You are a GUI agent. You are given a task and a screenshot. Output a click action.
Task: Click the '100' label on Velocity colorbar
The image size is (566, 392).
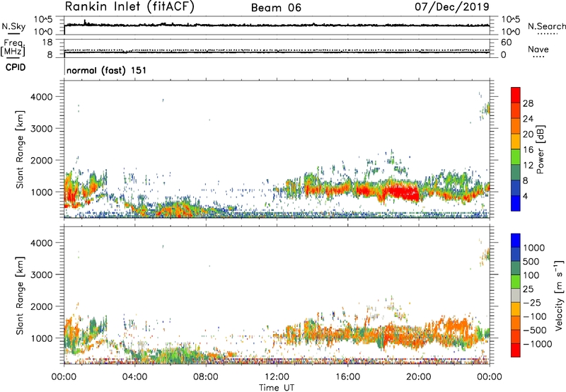tap(531, 275)
